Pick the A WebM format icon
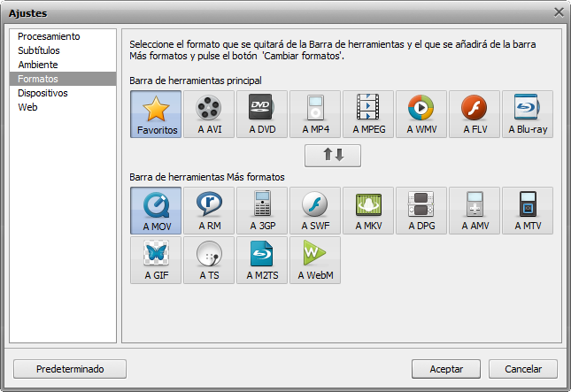Image resolution: width=571 pixels, height=392 pixels. pyautogui.click(x=315, y=260)
